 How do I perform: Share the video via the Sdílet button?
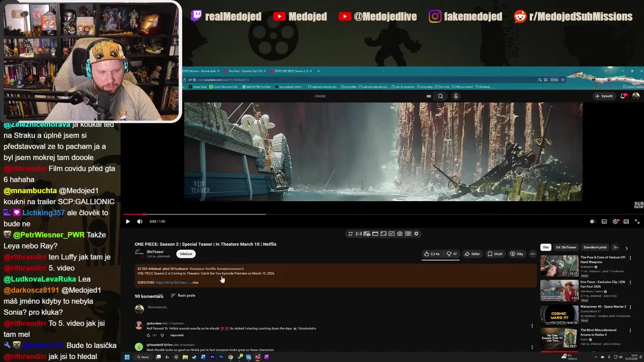tap(472, 254)
